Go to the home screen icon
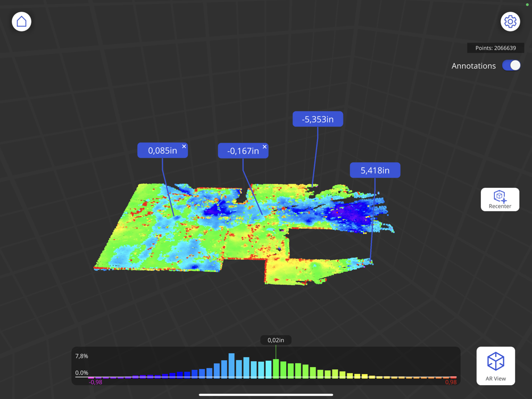The height and width of the screenshot is (399, 532). [x=22, y=22]
